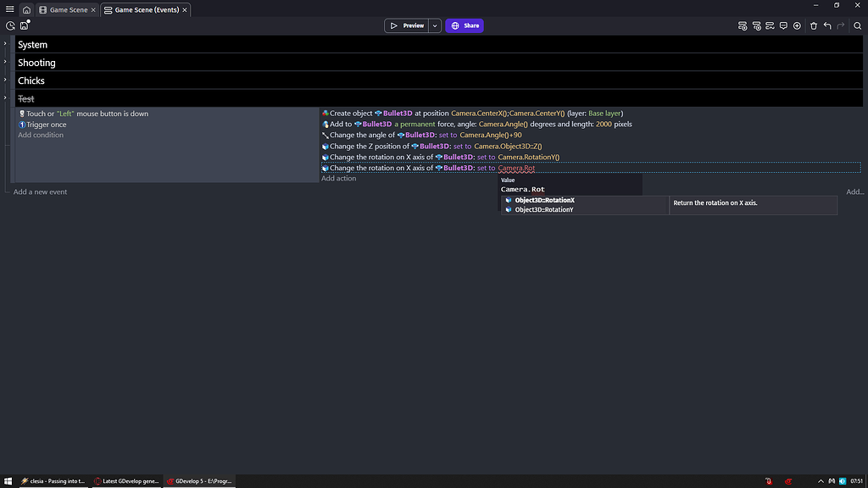
Task: Undo the last change
Action: pyautogui.click(x=827, y=25)
